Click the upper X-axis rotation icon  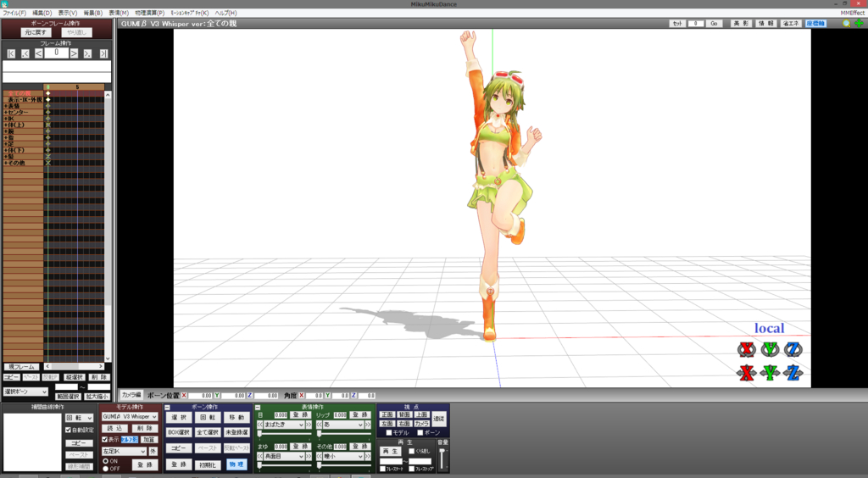[747, 349]
